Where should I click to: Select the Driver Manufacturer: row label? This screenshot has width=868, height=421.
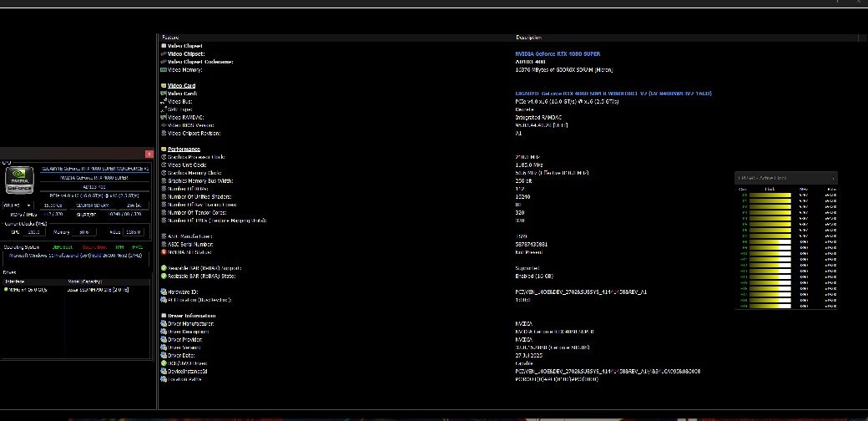191,323
